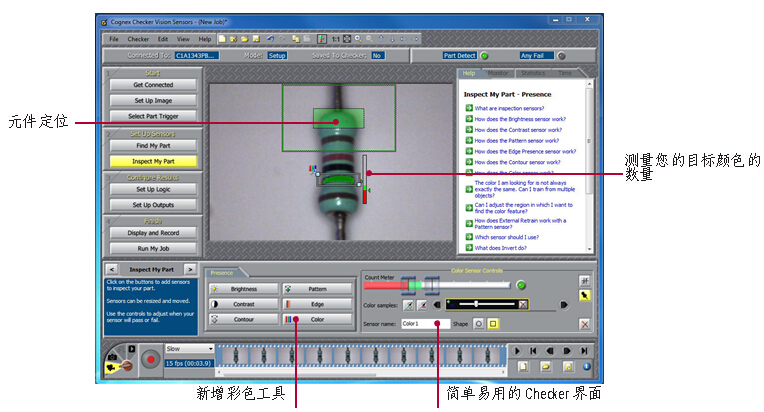Click the down arrow toolbar icon
764x412 pixels.
point(392,39)
